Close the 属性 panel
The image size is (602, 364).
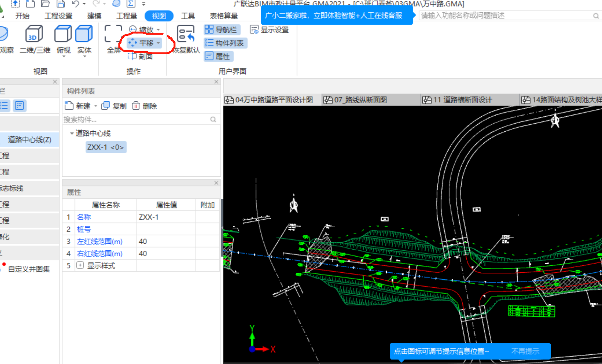(216, 183)
